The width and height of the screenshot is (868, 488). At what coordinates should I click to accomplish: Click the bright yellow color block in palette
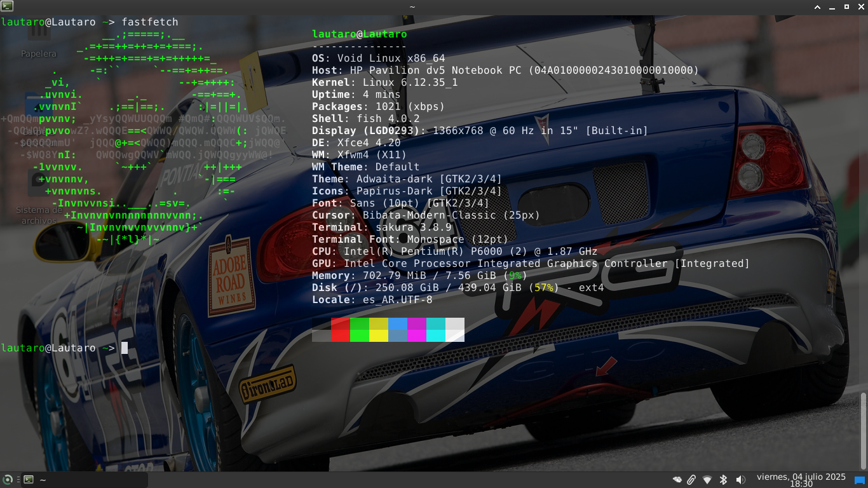pyautogui.click(x=379, y=335)
